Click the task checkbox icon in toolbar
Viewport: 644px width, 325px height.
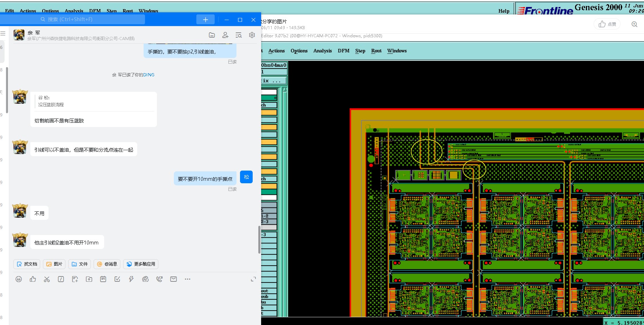117,279
